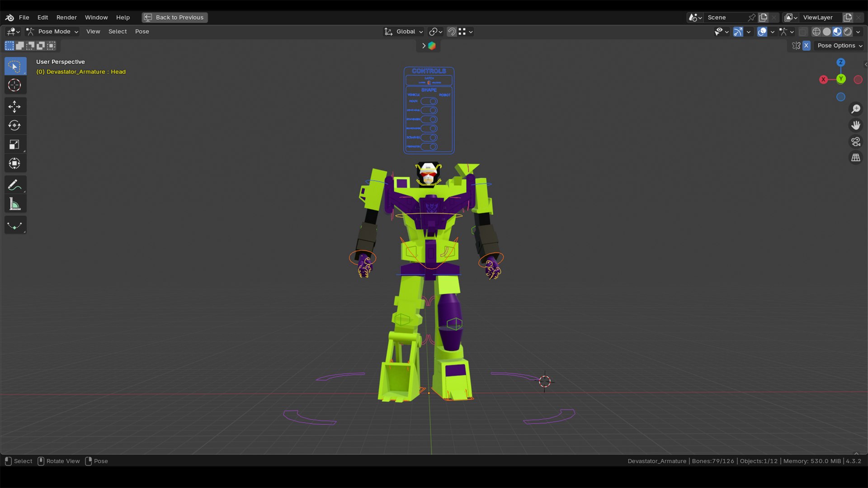The width and height of the screenshot is (868, 488).
Task: Switch to solid viewport shading
Action: pos(827,32)
